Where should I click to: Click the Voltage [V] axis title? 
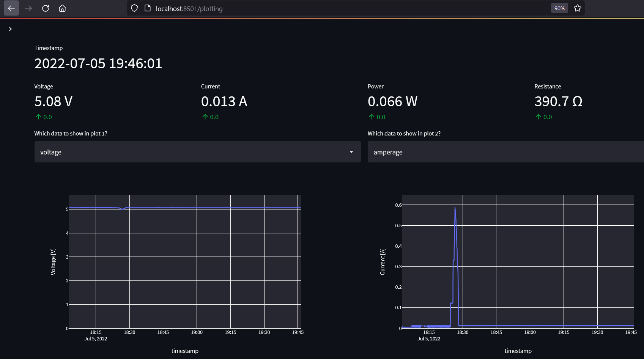point(53,262)
